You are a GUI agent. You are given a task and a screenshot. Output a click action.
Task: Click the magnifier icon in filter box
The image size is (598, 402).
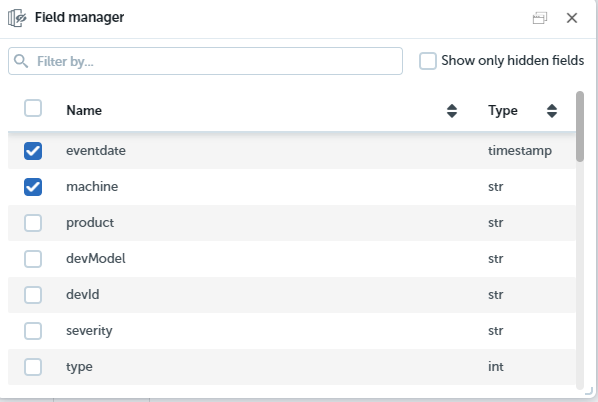click(x=21, y=61)
